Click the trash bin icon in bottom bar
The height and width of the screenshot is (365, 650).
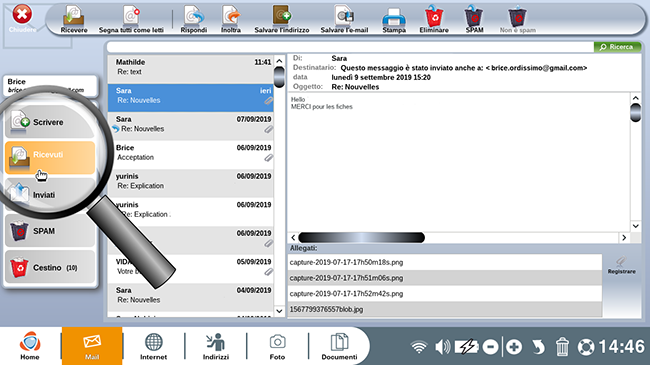(562, 347)
